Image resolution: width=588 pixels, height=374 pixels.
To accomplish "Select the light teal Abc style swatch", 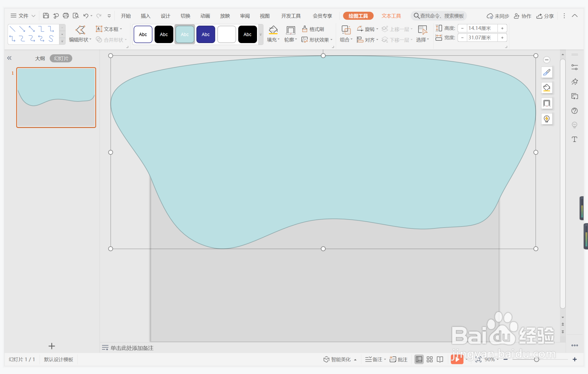I will [x=185, y=34].
